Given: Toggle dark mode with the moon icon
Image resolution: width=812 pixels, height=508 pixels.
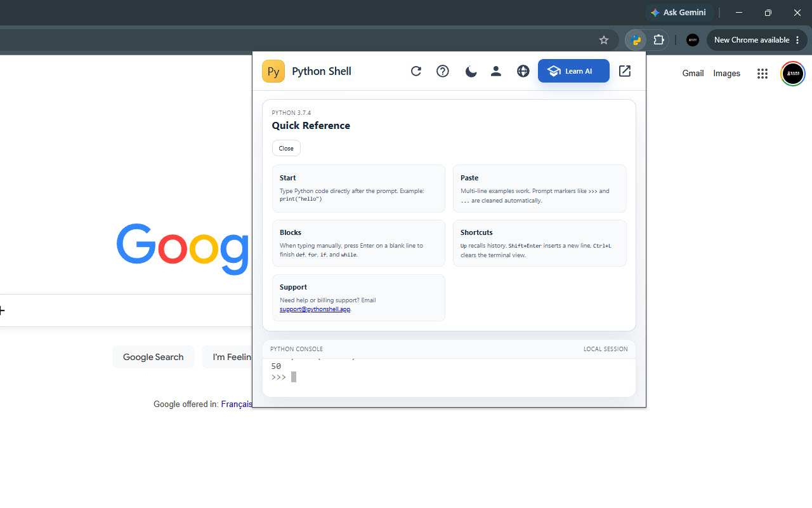Looking at the screenshot, I should click(470, 71).
